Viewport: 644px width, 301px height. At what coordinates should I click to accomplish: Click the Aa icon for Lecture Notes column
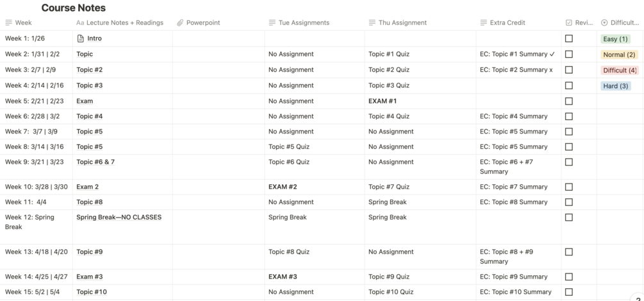point(80,22)
